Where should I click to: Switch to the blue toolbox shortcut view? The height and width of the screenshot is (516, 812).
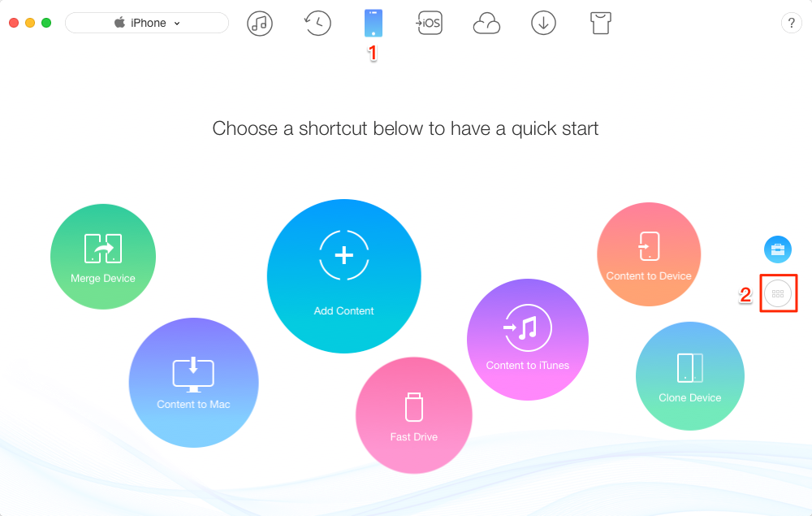(x=778, y=249)
